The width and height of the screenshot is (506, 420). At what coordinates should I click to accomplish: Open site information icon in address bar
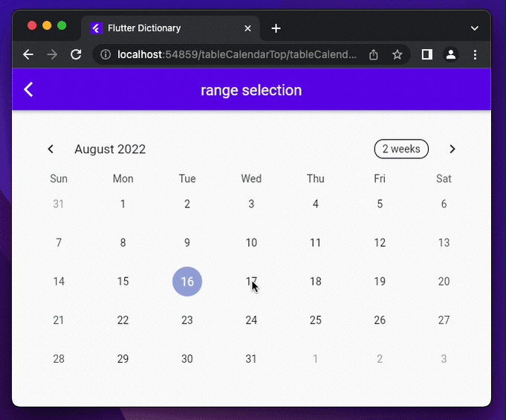pos(106,54)
